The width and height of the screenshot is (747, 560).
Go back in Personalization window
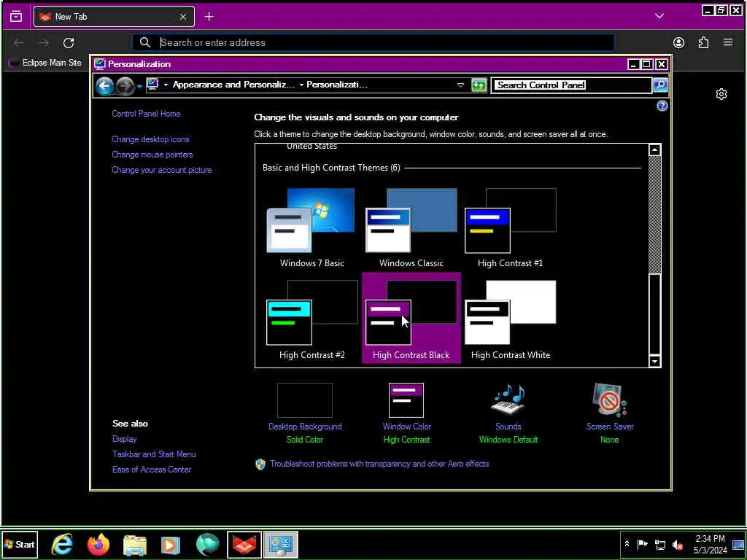click(104, 86)
